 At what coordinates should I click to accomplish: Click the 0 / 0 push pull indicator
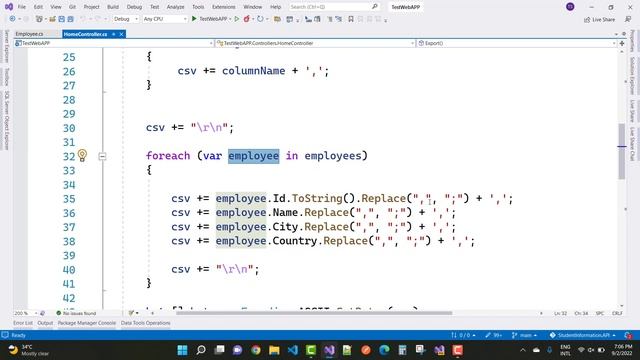coord(463,335)
